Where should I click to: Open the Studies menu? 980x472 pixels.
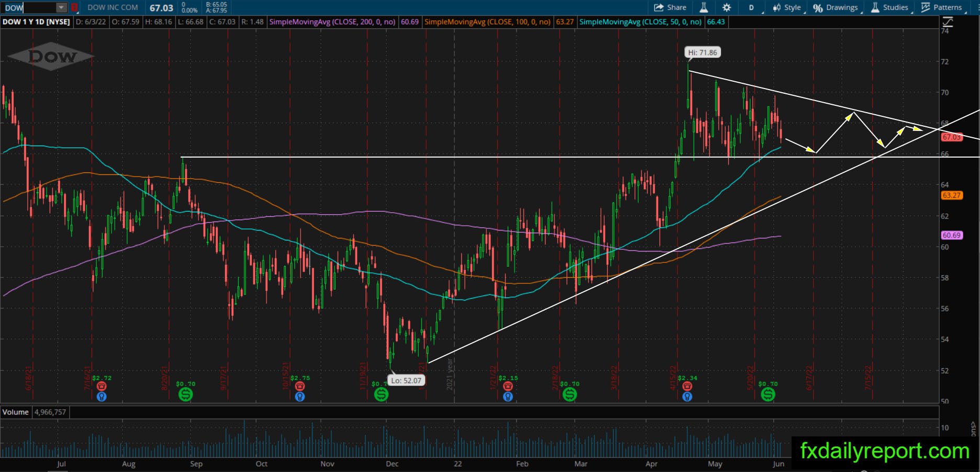coord(890,7)
